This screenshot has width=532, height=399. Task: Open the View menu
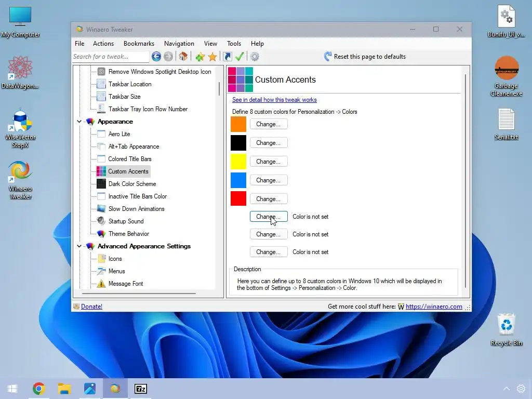(x=210, y=44)
